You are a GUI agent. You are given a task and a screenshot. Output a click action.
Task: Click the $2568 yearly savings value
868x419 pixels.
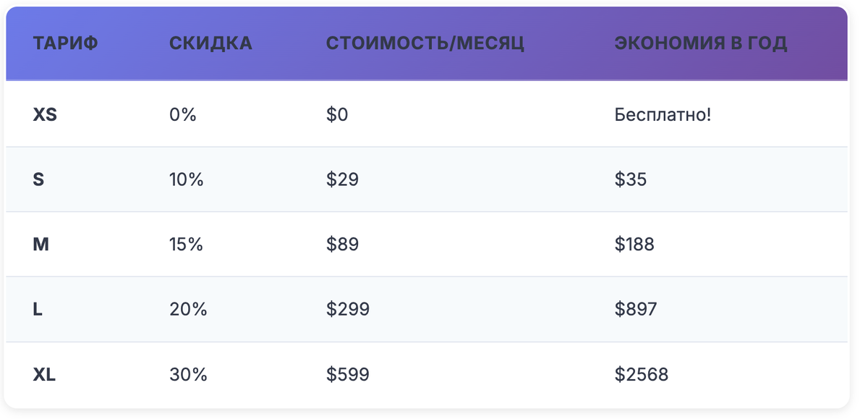642,375
